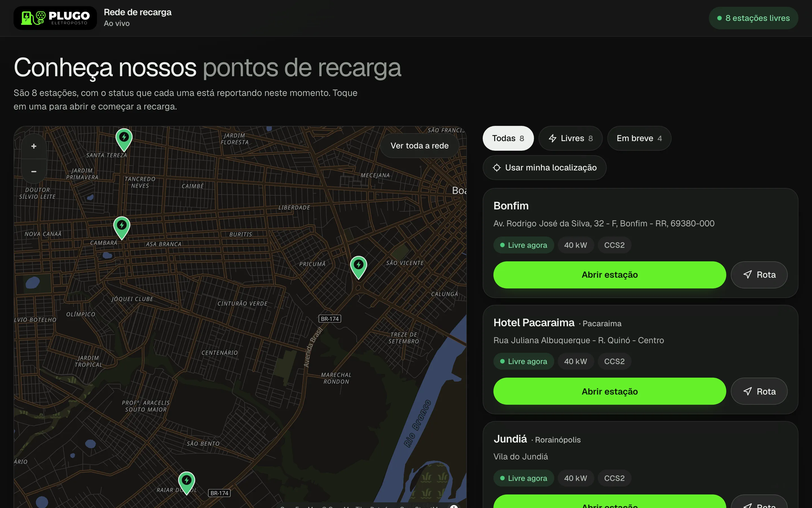Viewport: 812px width, 508px height.
Task: Click Usar minha localização button
Action: tap(544, 168)
